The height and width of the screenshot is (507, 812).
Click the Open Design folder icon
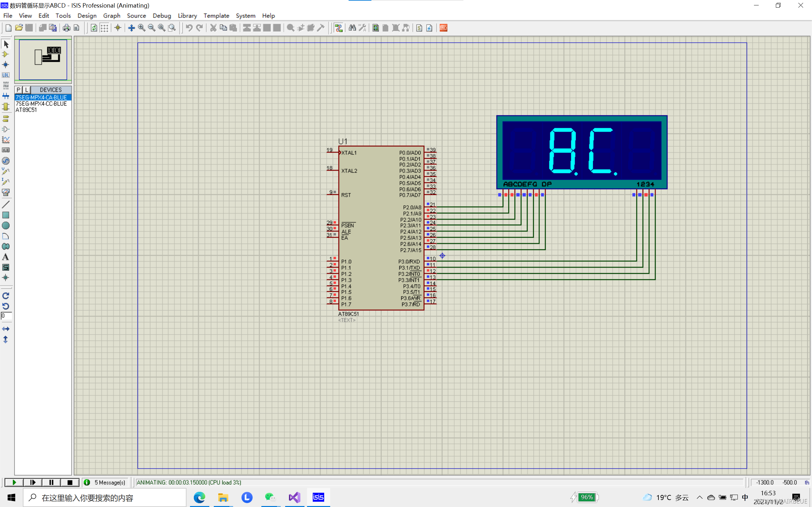(x=19, y=28)
